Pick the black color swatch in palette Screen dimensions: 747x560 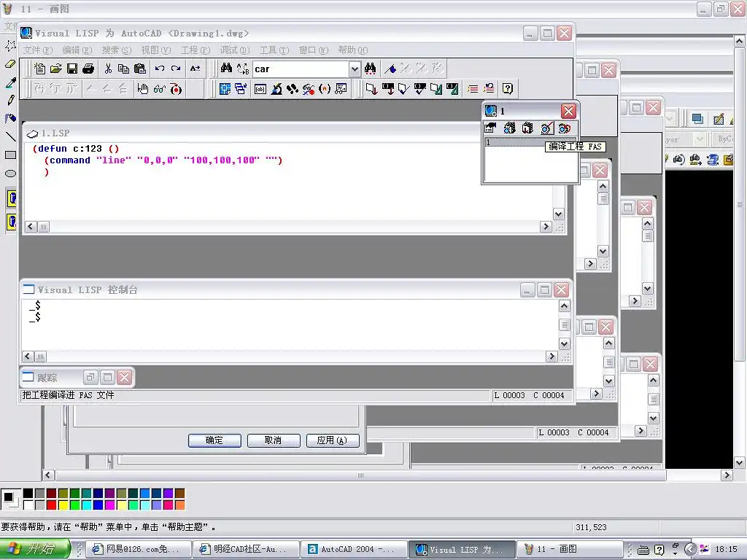point(28,494)
